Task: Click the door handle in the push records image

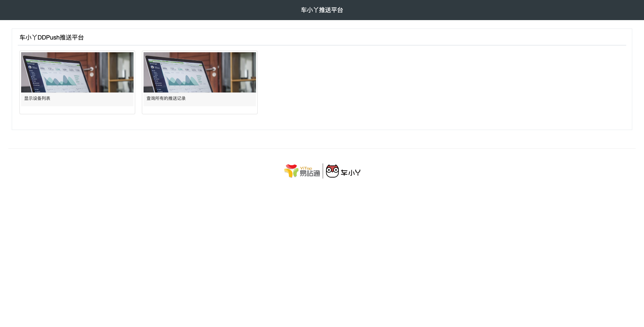Action: [x=212, y=70]
